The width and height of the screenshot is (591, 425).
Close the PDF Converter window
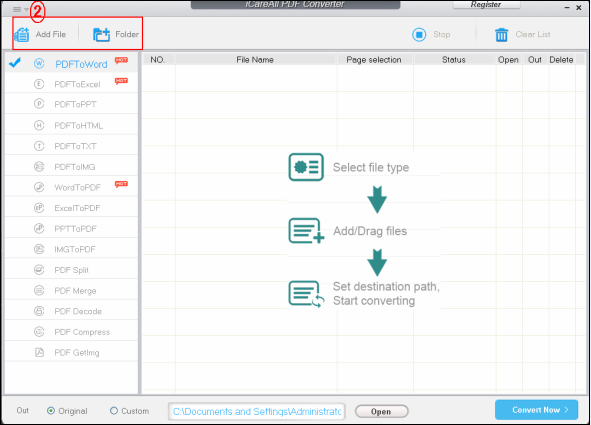click(x=579, y=8)
